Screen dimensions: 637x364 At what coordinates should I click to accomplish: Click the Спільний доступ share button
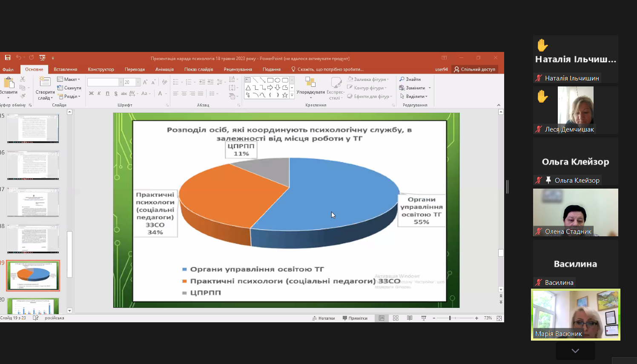pos(474,69)
